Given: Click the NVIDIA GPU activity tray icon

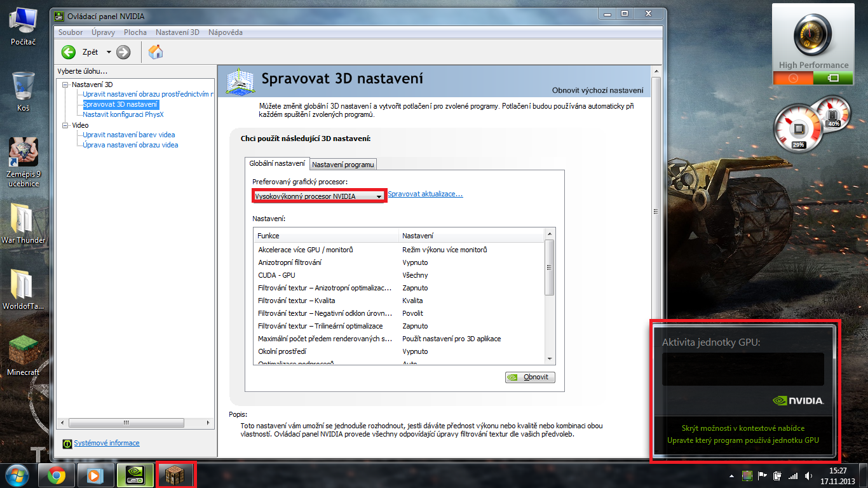Looking at the screenshot, I should point(747,475).
